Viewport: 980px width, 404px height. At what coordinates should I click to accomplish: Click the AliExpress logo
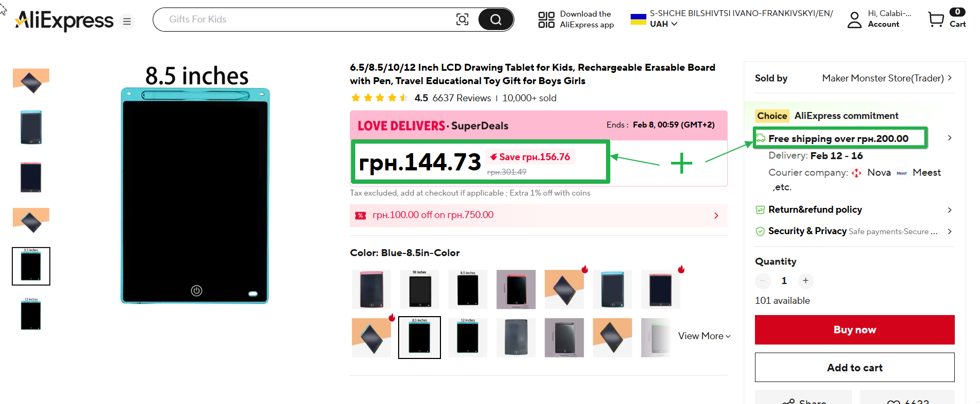(64, 21)
